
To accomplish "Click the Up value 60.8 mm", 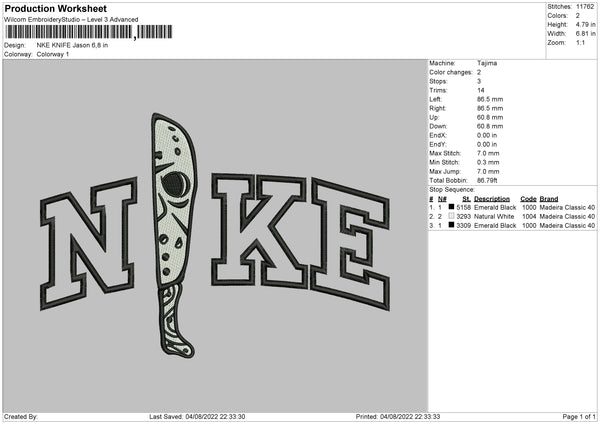I will (490, 117).
